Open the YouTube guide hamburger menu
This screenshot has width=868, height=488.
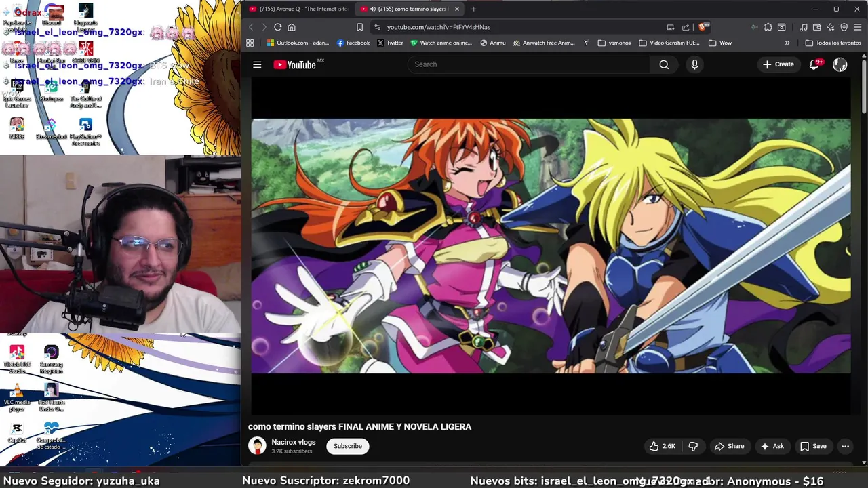click(257, 64)
